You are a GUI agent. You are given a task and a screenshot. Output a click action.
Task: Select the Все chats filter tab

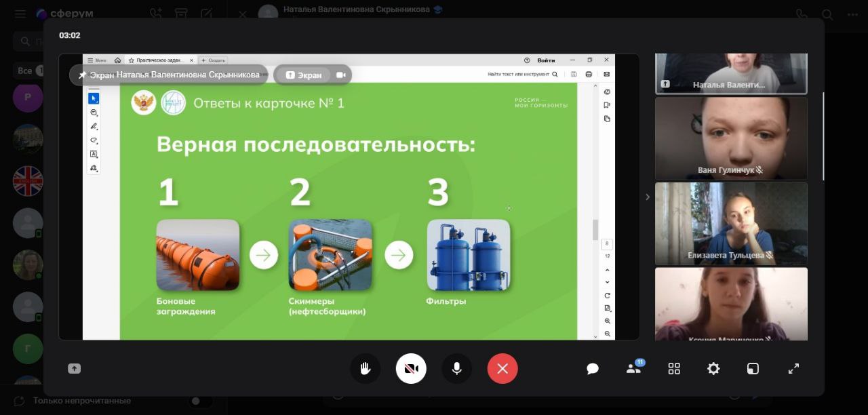pos(28,71)
